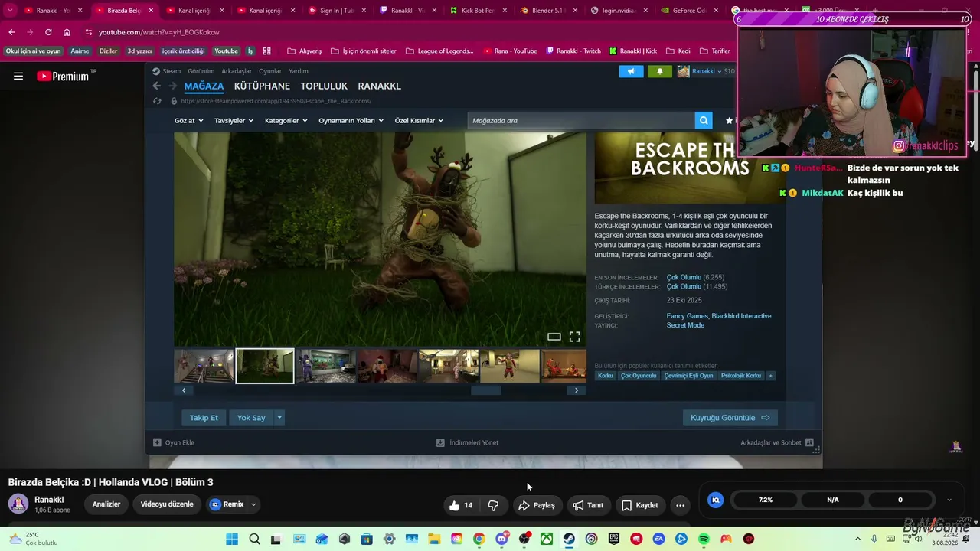Click the Yok Say button
Viewport: 980px width, 551px height.
click(x=251, y=418)
